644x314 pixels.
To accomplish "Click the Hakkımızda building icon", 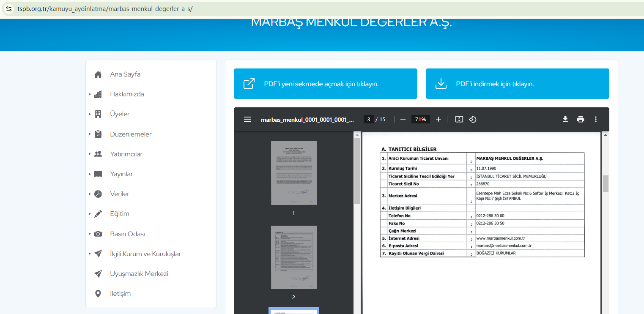I will point(98,94).
